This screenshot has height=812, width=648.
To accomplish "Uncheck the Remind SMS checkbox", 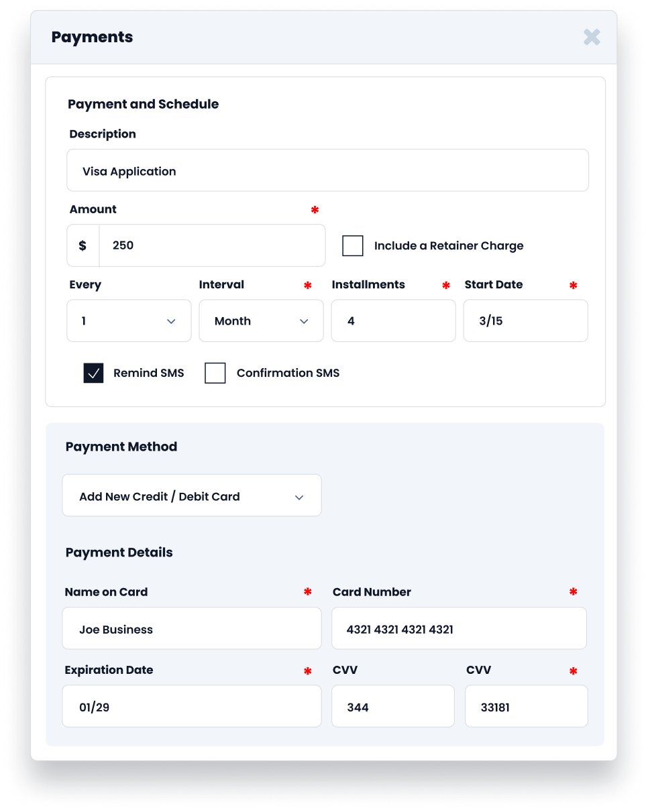I will pyautogui.click(x=93, y=373).
